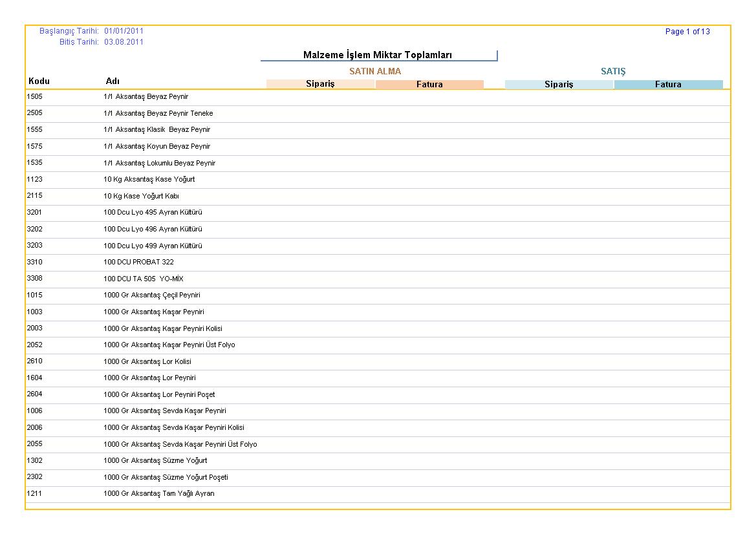Click '100 Dcu Lyo 495 Ayran Kültürü'
This screenshot has height=534, width=756.
click(153, 212)
